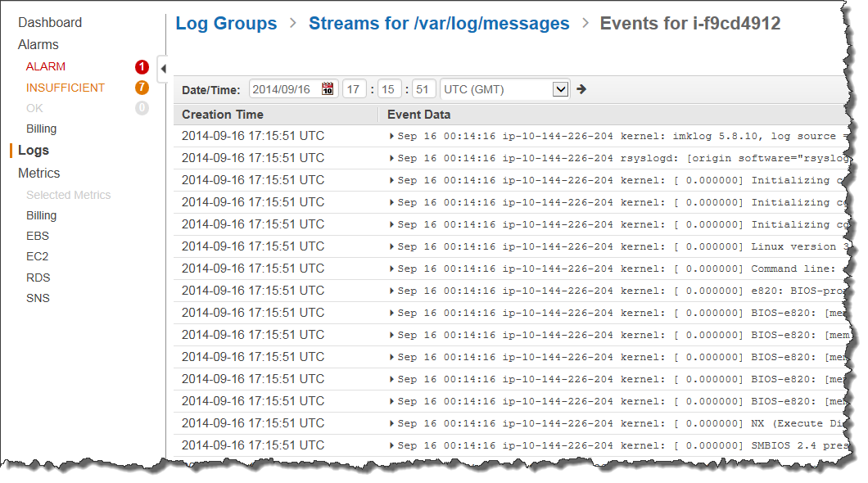This screenshot has height=483, width=868.
Task: Open RDS metrics
Action: coord(38,278)
